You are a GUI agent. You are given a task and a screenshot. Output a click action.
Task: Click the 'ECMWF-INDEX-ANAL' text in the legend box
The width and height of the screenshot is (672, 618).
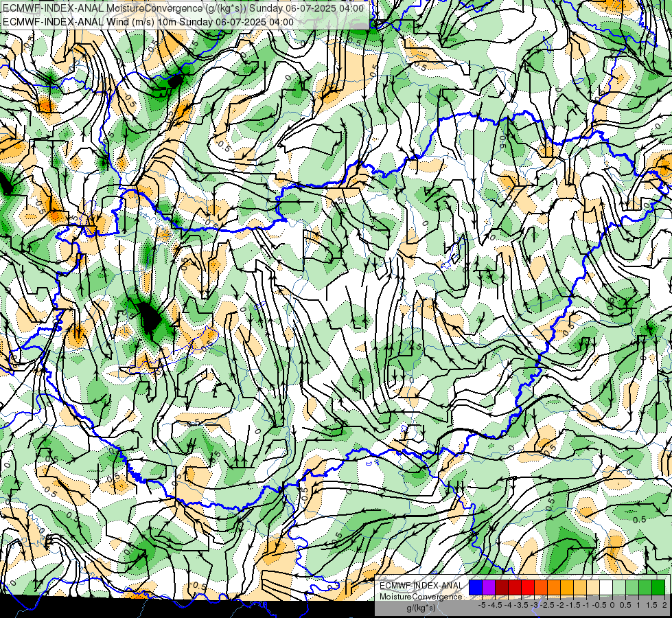(x=421, y=586)
